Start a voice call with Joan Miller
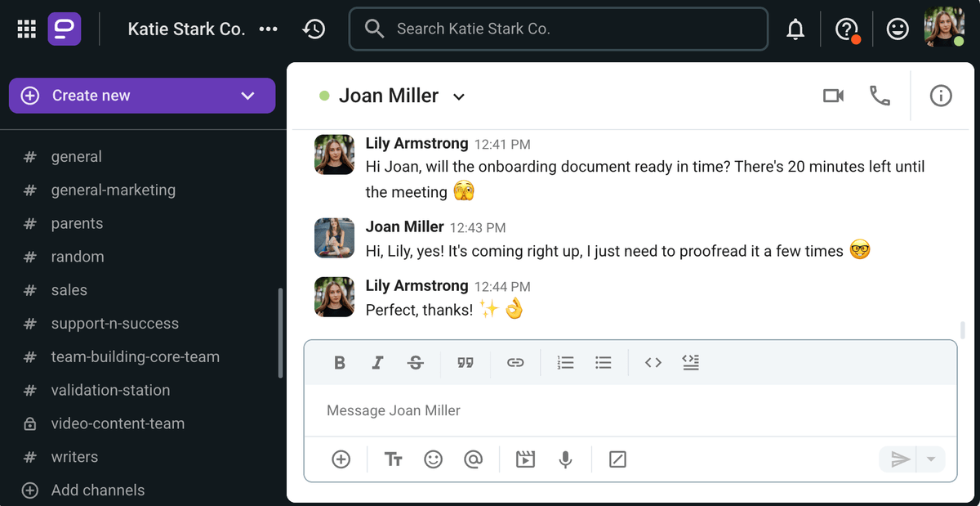This screenshot has width=980, height=506. pyautogui.click(x=880, y=96)
